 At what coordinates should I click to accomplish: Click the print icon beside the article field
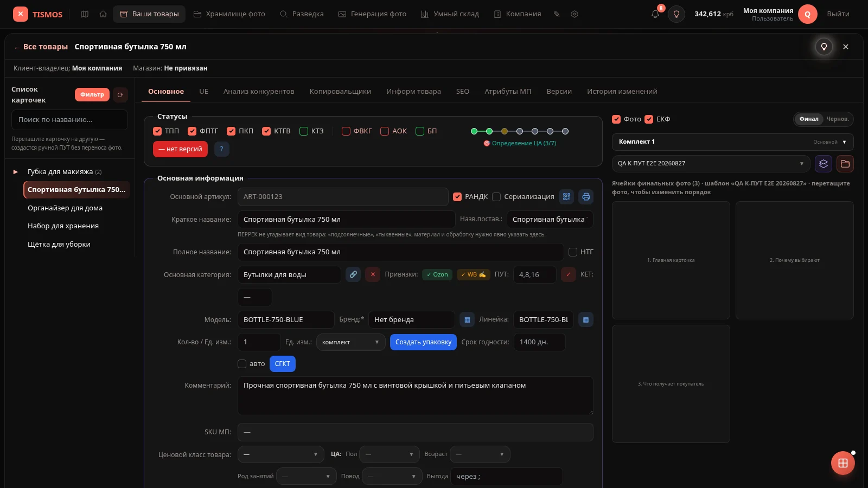coord(586,197)
